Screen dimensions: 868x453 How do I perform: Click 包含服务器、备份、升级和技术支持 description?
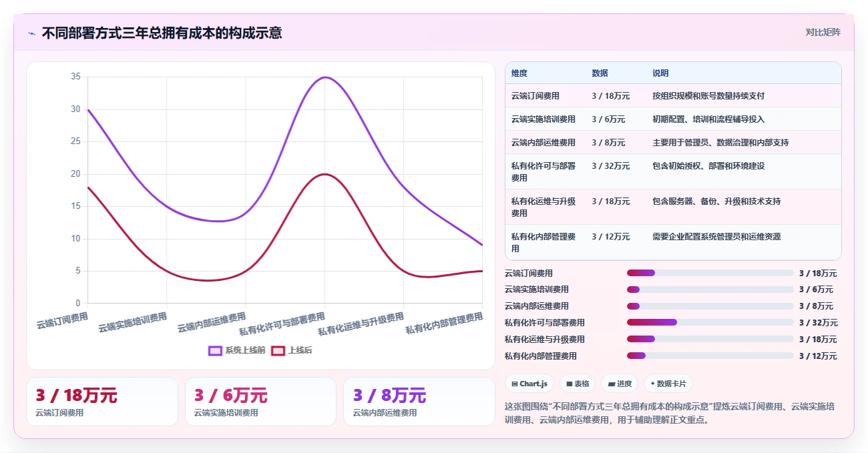716,201
